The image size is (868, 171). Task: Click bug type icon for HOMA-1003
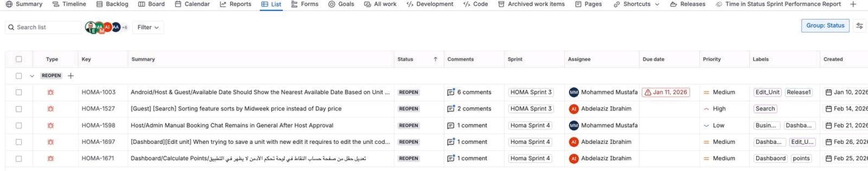(51, 92)
